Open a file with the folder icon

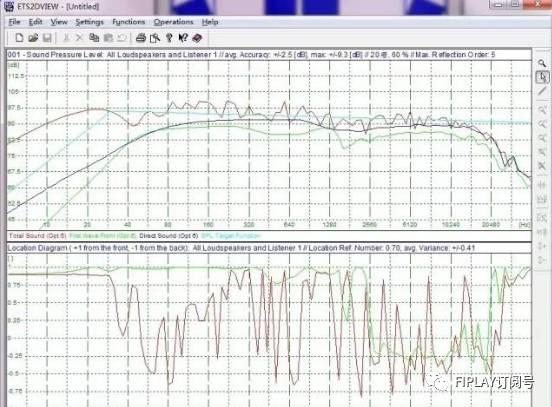33,38
